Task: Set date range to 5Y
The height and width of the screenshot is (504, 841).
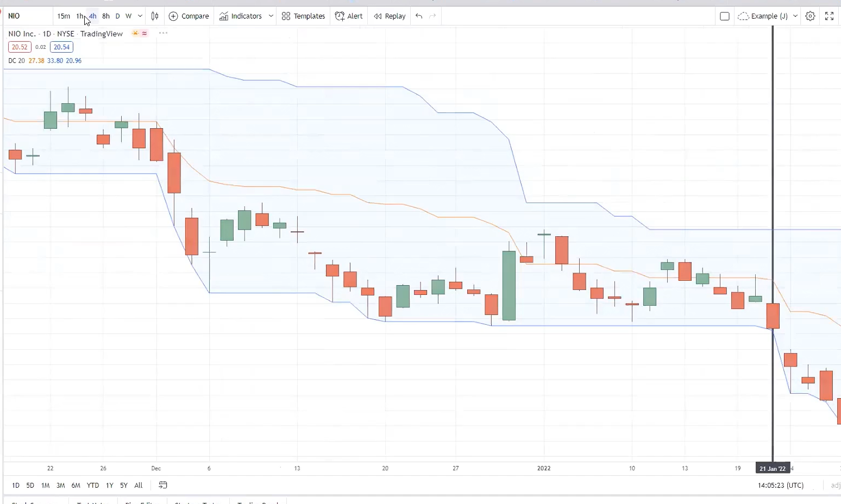Action: point(124,486)
